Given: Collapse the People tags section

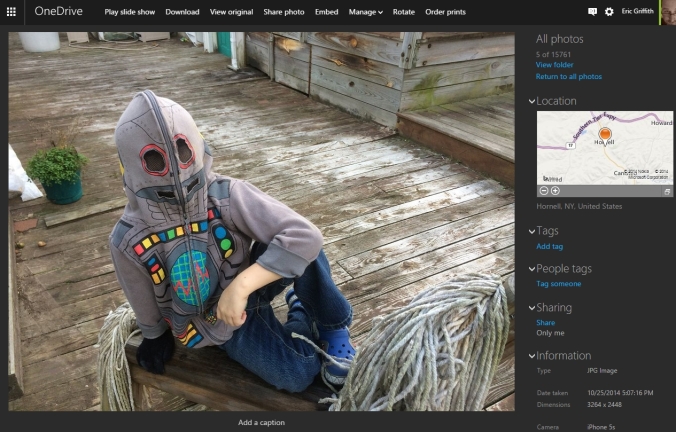Looking at the screenshot, I should tap(532, 269).
